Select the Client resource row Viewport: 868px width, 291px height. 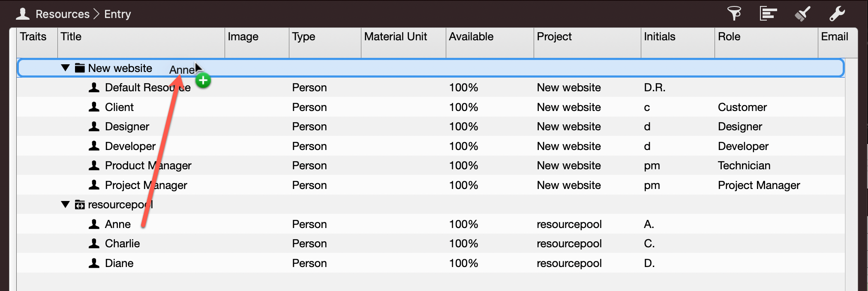pyautogui.click(x=119, y=107)
